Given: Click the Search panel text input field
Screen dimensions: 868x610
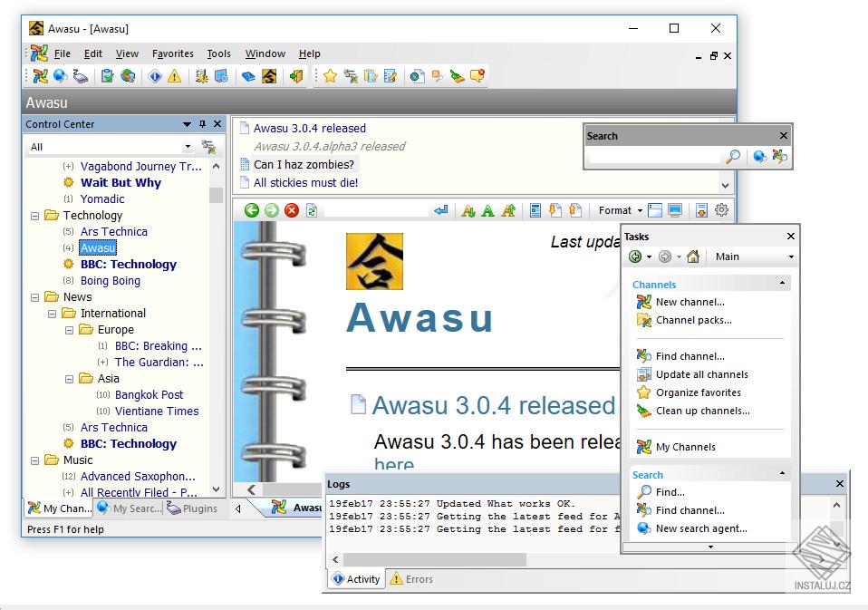Looking at the screenshot, I should [x=654, y=157].
